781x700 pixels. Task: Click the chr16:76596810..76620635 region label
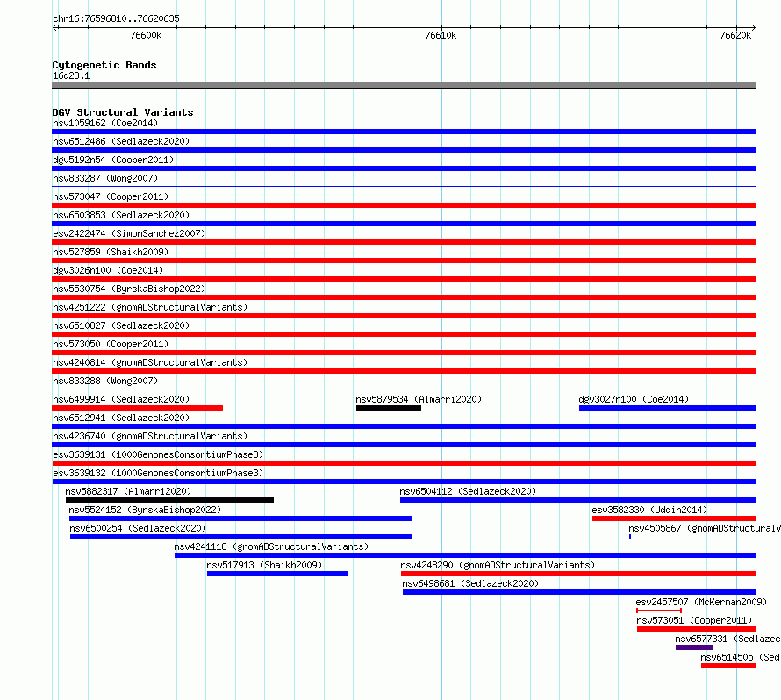pyautogui.click(x=116, y=18)
